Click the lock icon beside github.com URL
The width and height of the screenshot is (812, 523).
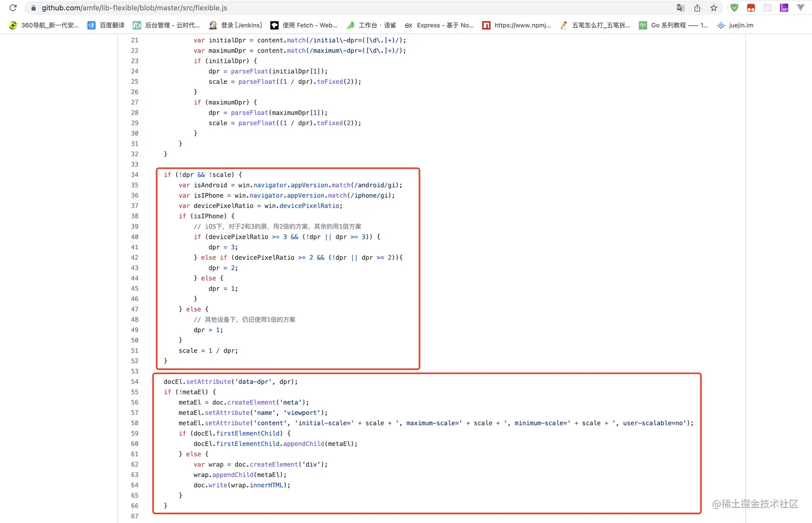33,8
